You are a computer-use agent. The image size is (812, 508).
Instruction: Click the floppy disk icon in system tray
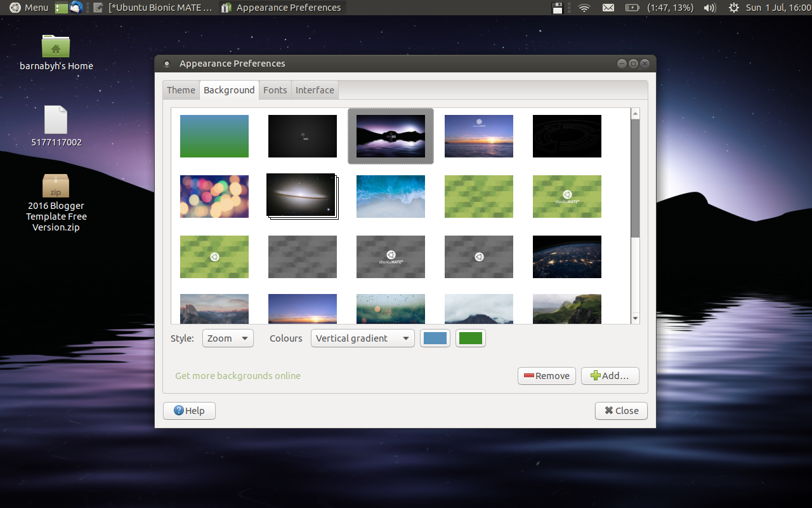pyautogui.click(x=558, y=8)
